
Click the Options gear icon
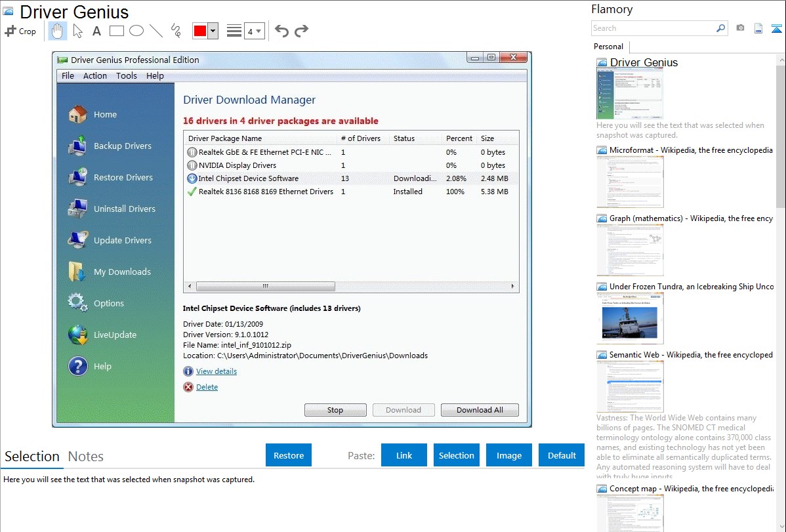pyautogui.click(x=77, y=303)
